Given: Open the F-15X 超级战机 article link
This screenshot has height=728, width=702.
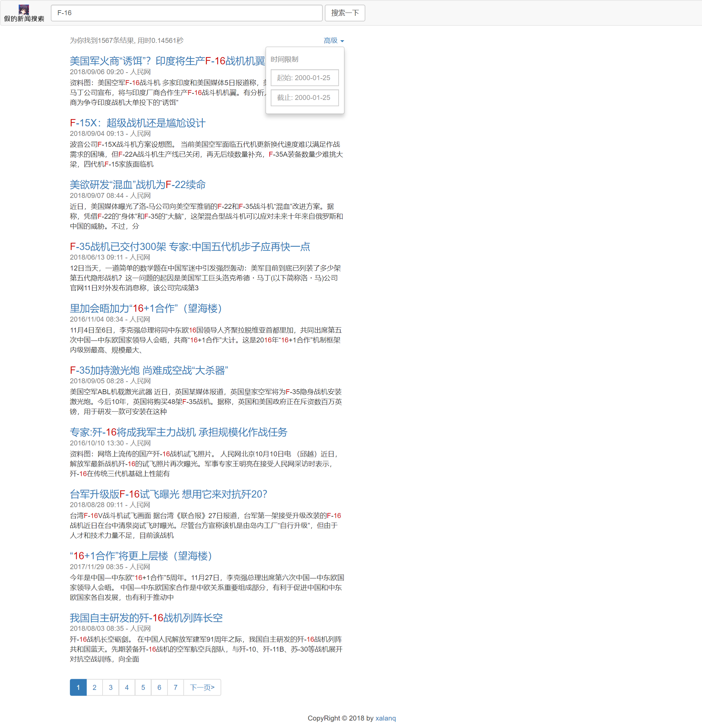Looking at the screenshot, I should coord(137,123).
